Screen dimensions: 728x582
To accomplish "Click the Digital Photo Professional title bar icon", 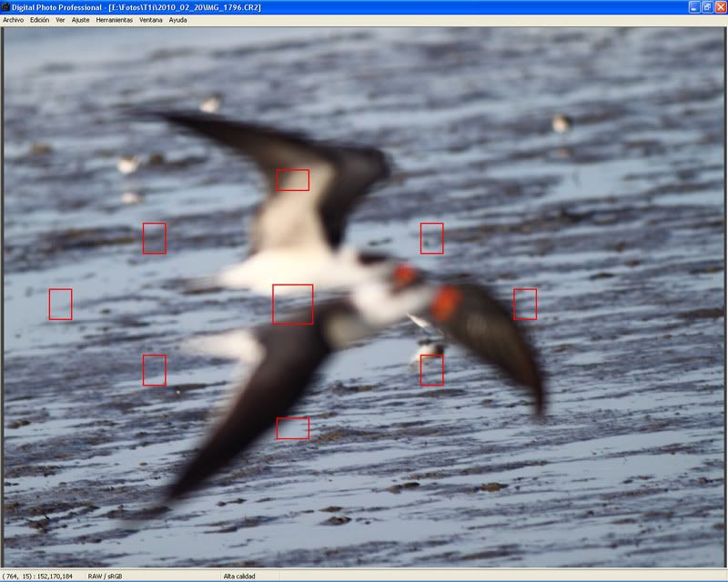I will [x=6, y=6].
